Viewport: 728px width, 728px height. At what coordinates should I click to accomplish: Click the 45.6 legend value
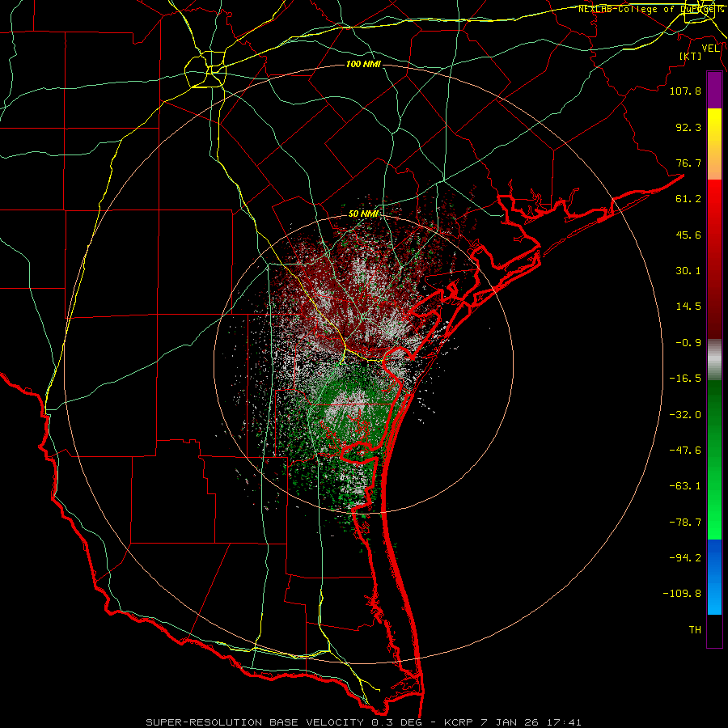pyautogui.click(x=688, y=235)
